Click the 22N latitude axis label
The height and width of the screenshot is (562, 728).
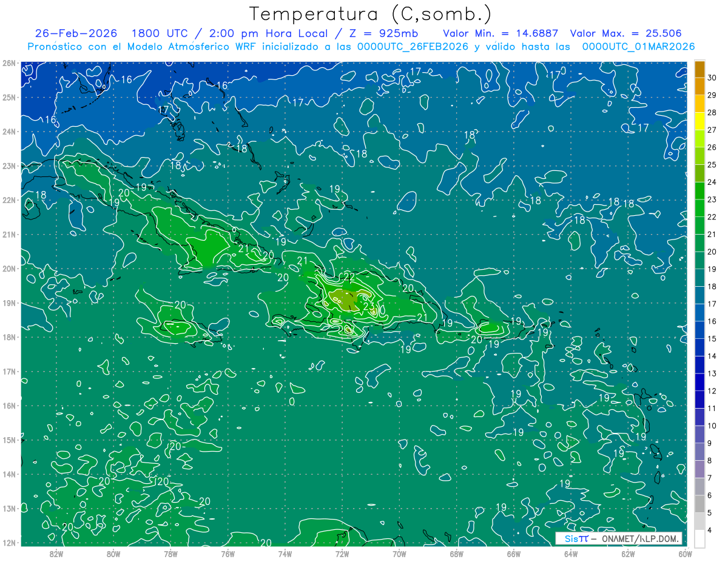click(8, 200)
